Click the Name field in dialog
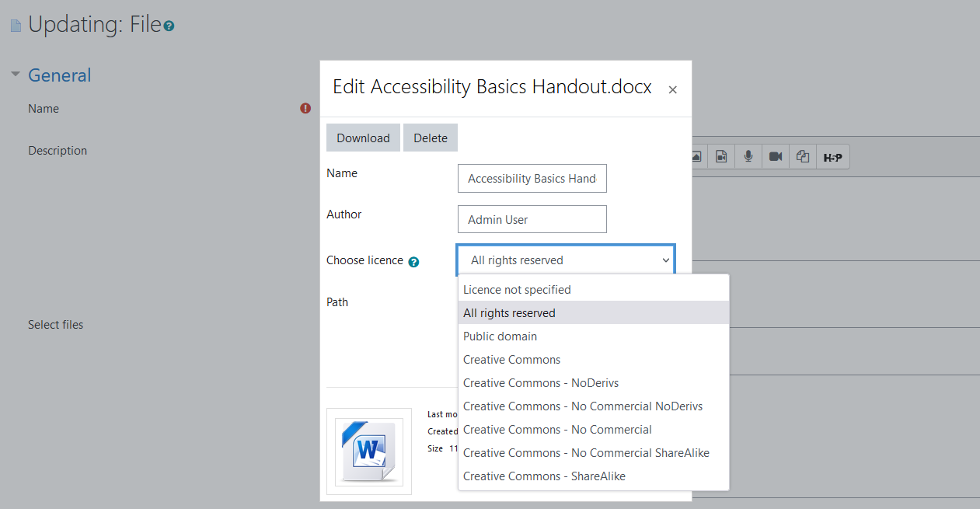 [x=532, y=178]
